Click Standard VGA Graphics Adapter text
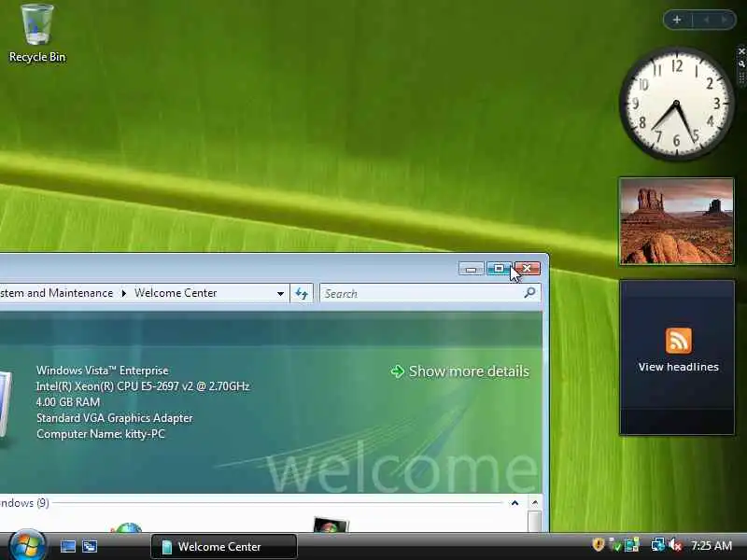The height and width of the screenshot is (560, 747). point(114,418)
